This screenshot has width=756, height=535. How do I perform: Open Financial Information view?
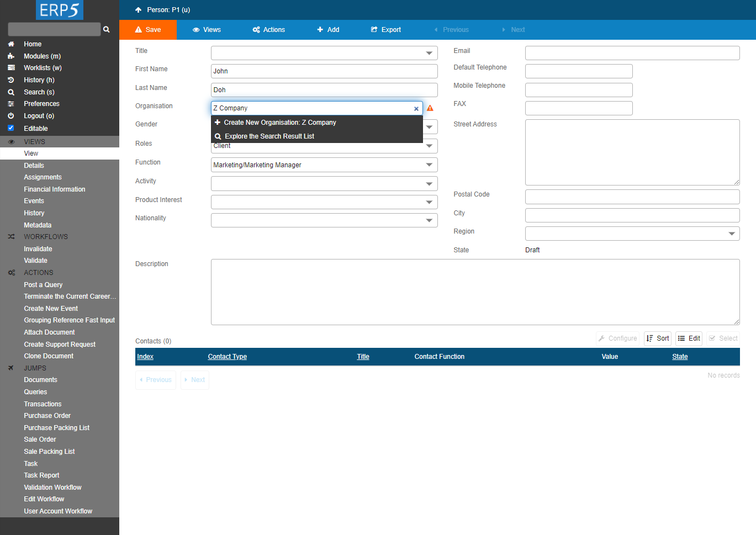click(x=60, y=189)
